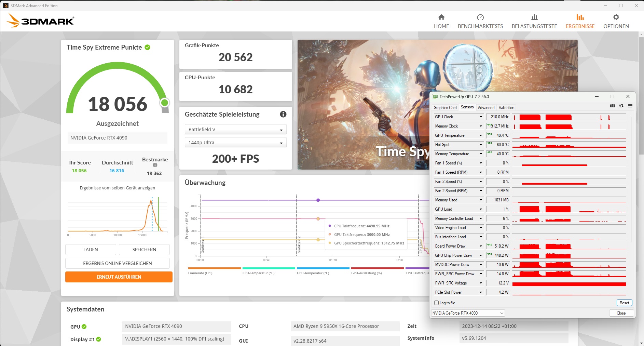Screen dimensions: 644x346
Task: Click the GPU Clock graph in GPU-Z
Action: [x=569, y=117]
